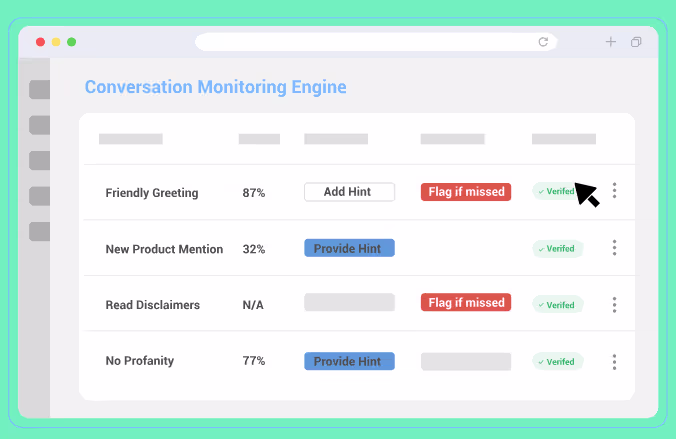The height and width of the screenshot is (439, 676).
Task: Click the red close window dot
Action: 41,42
